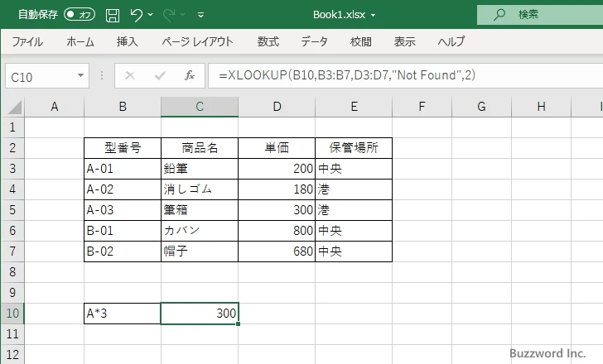Click the Cancel X formula icon
Screen dimensions: 603x364
(x=130, y=75)
